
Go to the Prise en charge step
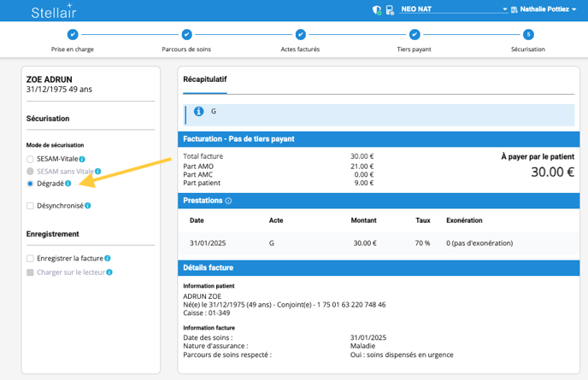click(x=73, y=34)
